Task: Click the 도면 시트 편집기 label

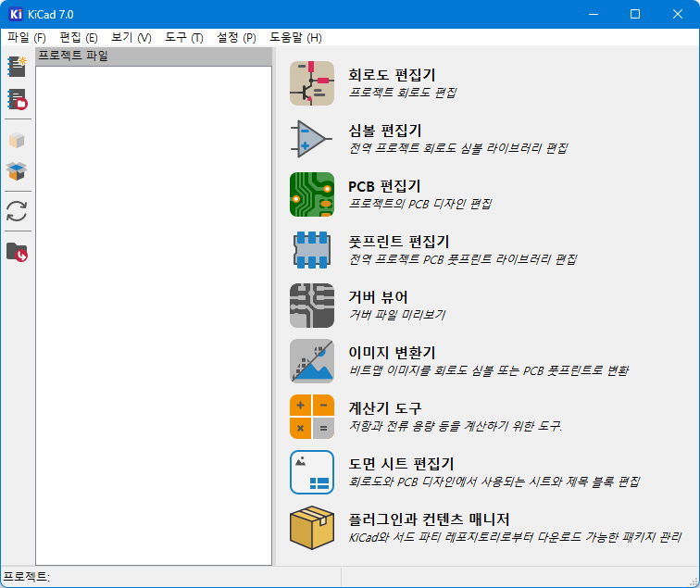Action: pyautogui.click(x=401, y=463)
